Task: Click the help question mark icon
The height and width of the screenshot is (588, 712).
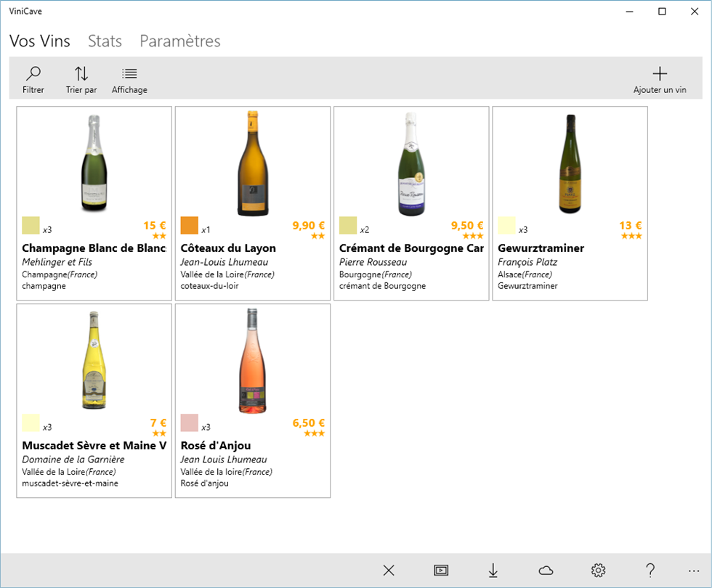Action: point(650,571)
